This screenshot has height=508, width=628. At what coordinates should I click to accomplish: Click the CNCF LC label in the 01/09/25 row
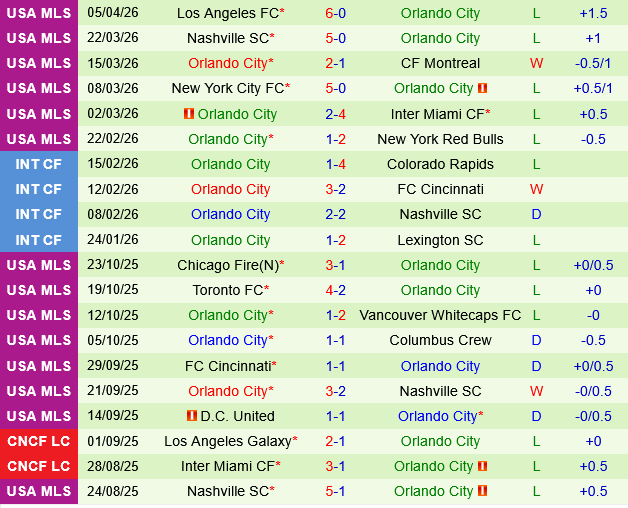[39, 441]
